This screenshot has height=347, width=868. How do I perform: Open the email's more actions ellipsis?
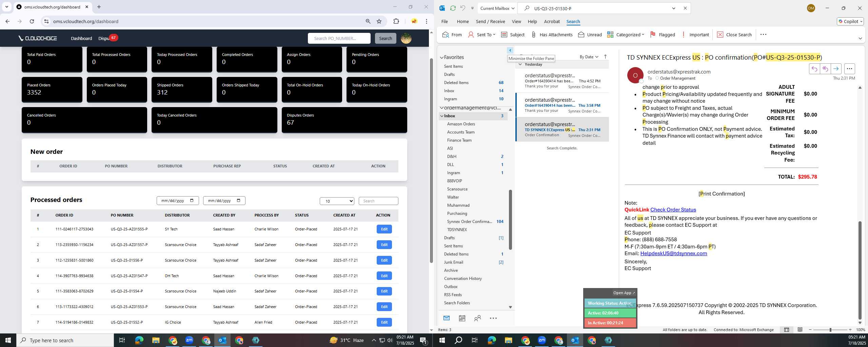849,69
